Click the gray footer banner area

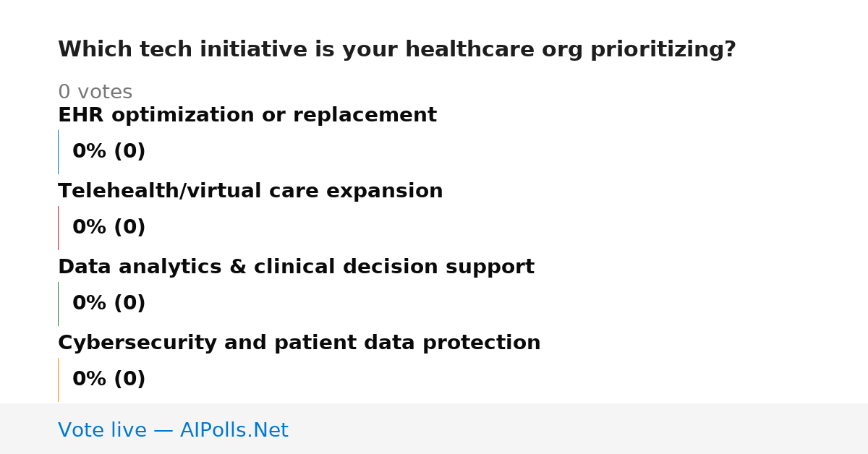[434, 429]
